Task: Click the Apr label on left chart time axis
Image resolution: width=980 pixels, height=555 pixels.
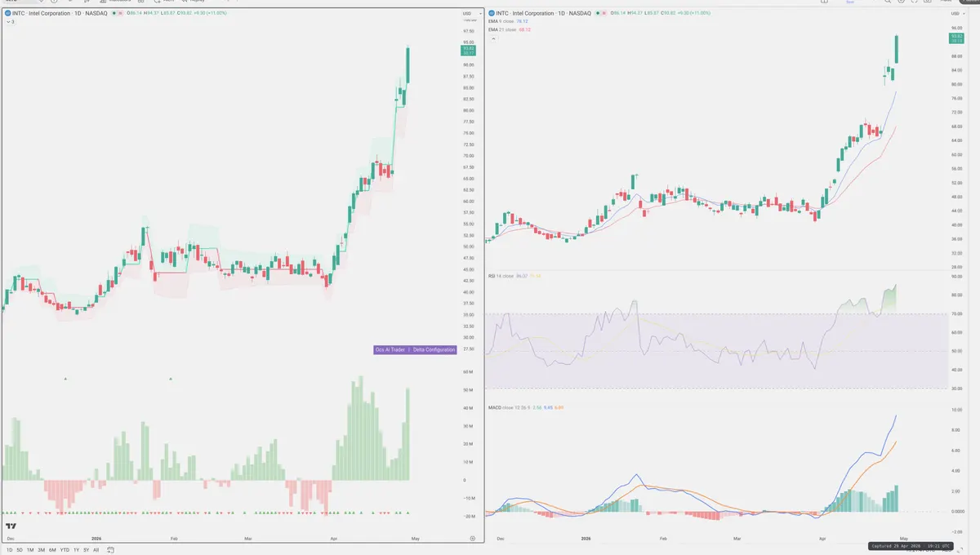Action: pyautogui.click(x=333, y=539)
